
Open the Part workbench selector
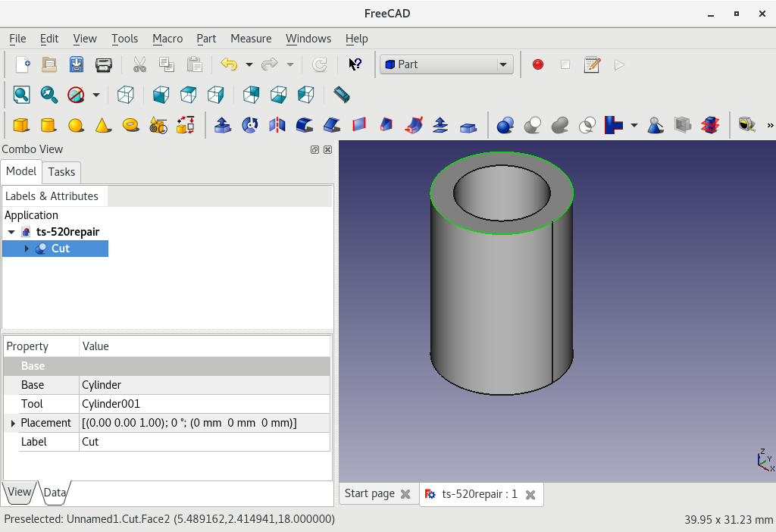click(x=446, y=65)
